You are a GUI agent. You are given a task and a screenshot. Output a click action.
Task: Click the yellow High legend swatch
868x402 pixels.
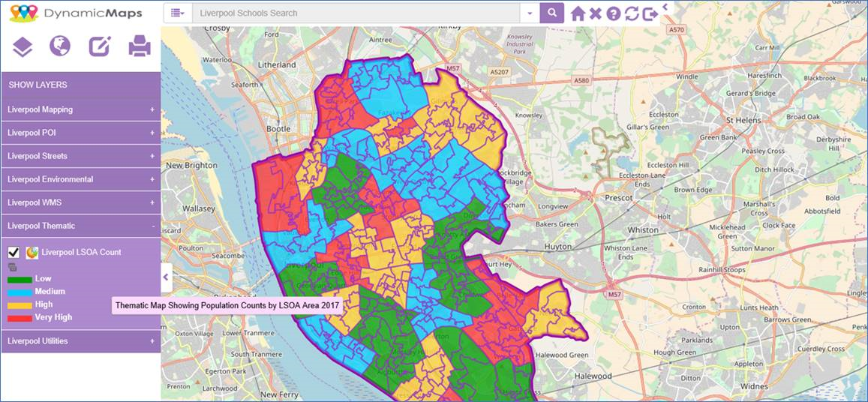(20, 305)
